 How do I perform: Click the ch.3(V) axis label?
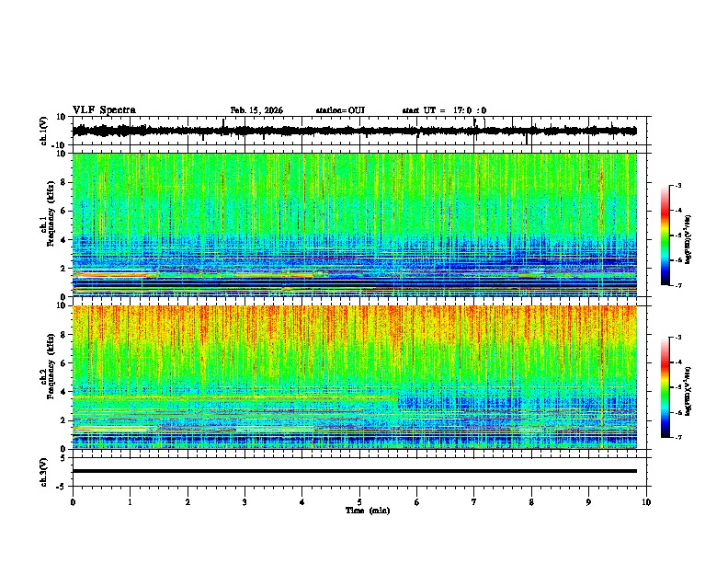[43, 472]
